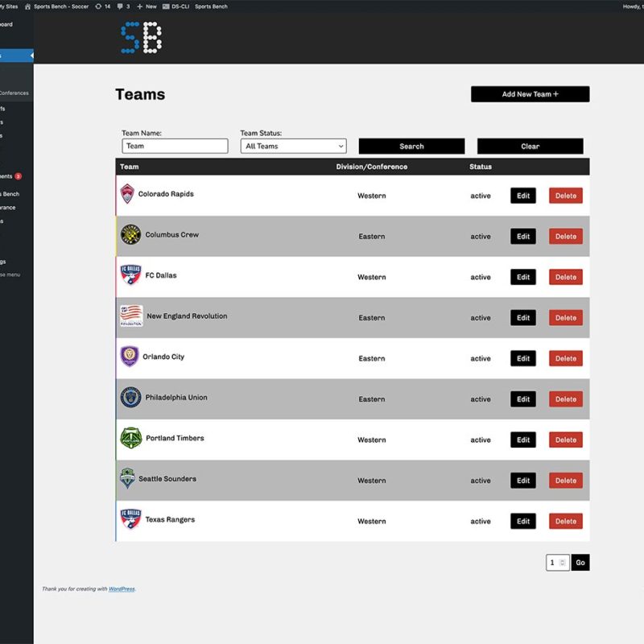644x644 pixels.
Task: Click the Search button
Action: (411, 147)
